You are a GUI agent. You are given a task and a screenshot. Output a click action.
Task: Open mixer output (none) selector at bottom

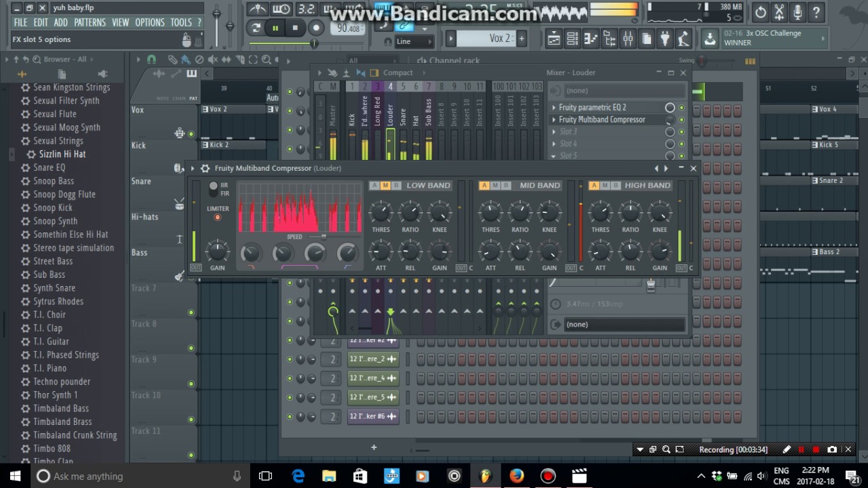coord(624,324)
